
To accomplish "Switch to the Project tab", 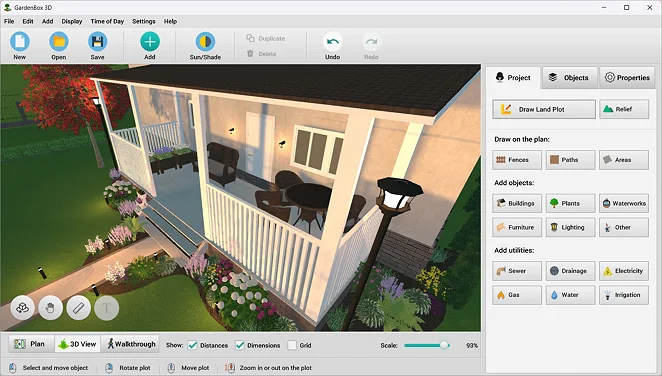I will pos(513,78).
